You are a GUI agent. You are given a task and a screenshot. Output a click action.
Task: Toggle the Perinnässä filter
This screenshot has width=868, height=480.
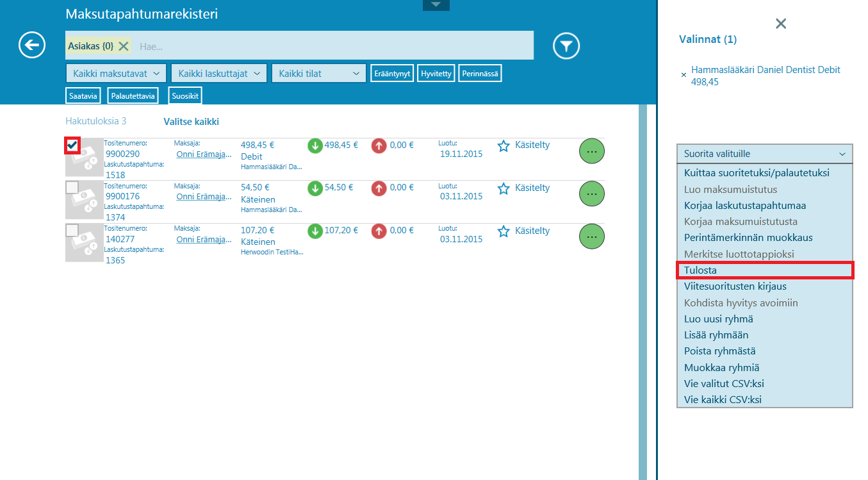click(480, 74)
